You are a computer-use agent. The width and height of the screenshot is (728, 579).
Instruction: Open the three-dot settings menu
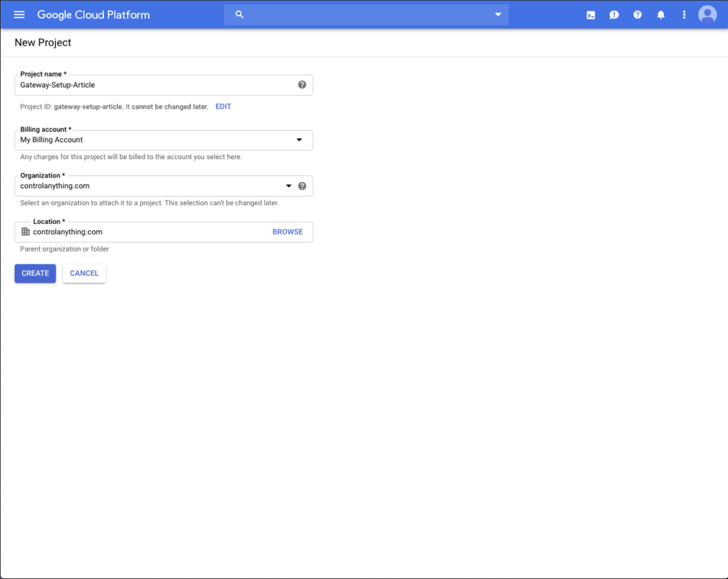click(x=684, y=15)
